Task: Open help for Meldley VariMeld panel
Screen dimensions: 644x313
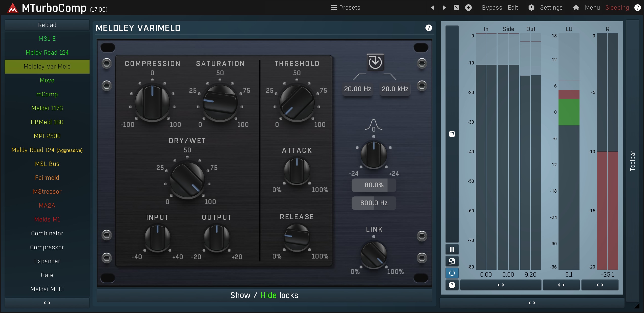Action: tap(428, 28)
